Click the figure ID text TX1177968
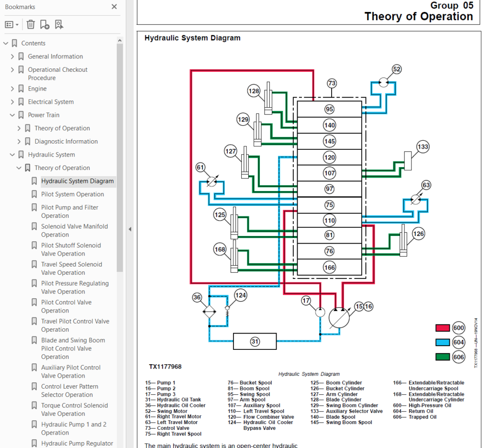Image resolution: width=490 pixels, height=448 pixels. [x=165, y=367]
